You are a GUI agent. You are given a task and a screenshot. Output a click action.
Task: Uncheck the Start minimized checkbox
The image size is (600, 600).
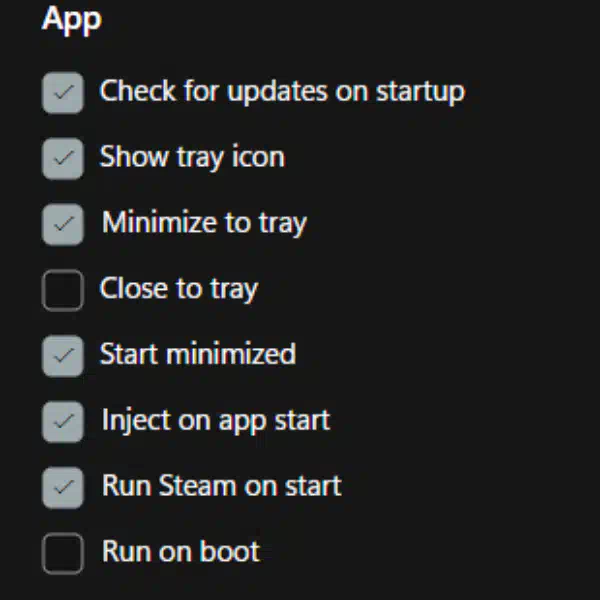click(63, 356)
